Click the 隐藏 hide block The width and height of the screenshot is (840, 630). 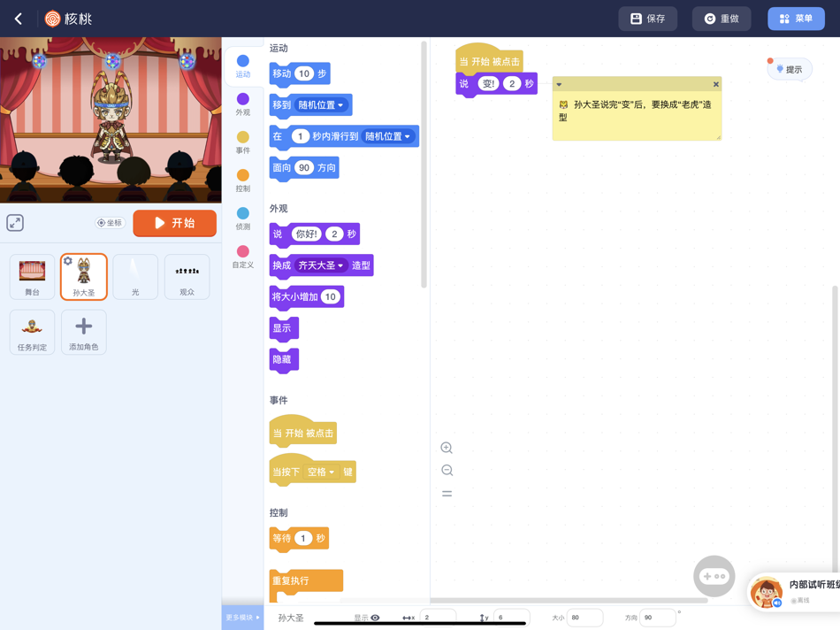coord(284,360)
